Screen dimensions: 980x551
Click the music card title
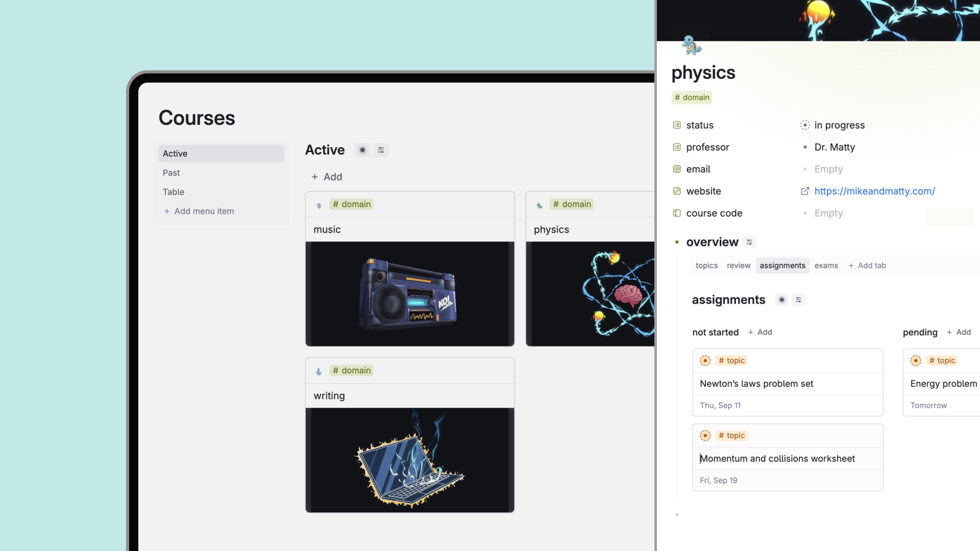pyautogui.click(x=327, y=230)
